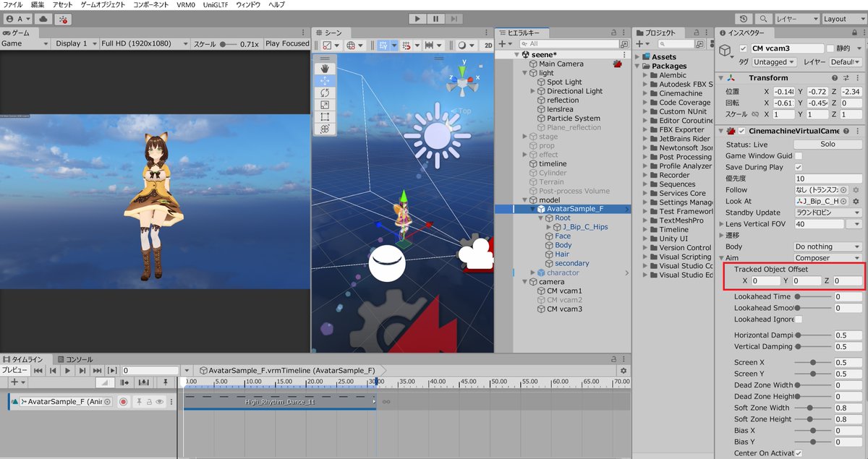This screenshot has width=868, height=459.
Task: Collapse the AvatarSample_F hierarchy node
Action: [532, 209]
